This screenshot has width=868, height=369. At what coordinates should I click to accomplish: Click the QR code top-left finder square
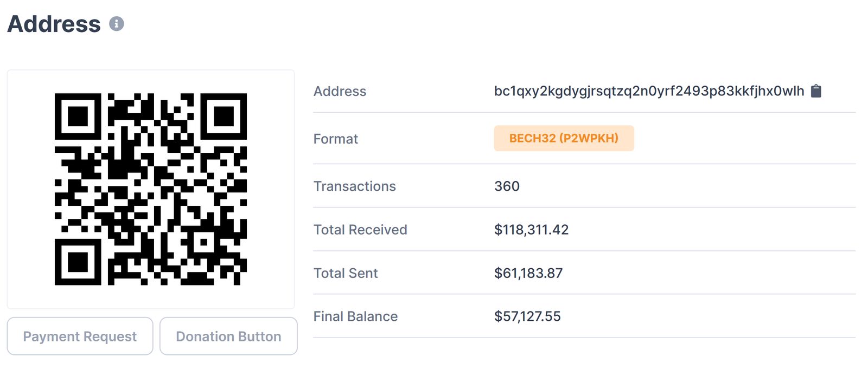(78, 116)
